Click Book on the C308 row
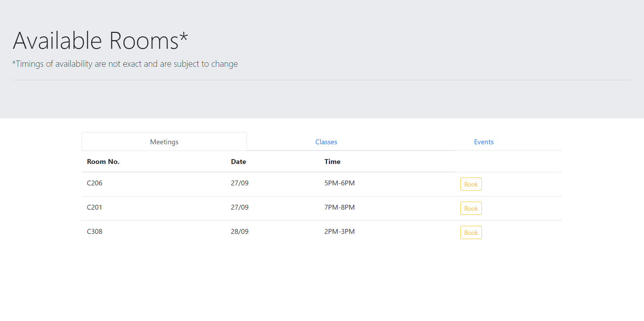Viewport: 644px width, 321px height. pyautogui.click(x=471, y=232)
